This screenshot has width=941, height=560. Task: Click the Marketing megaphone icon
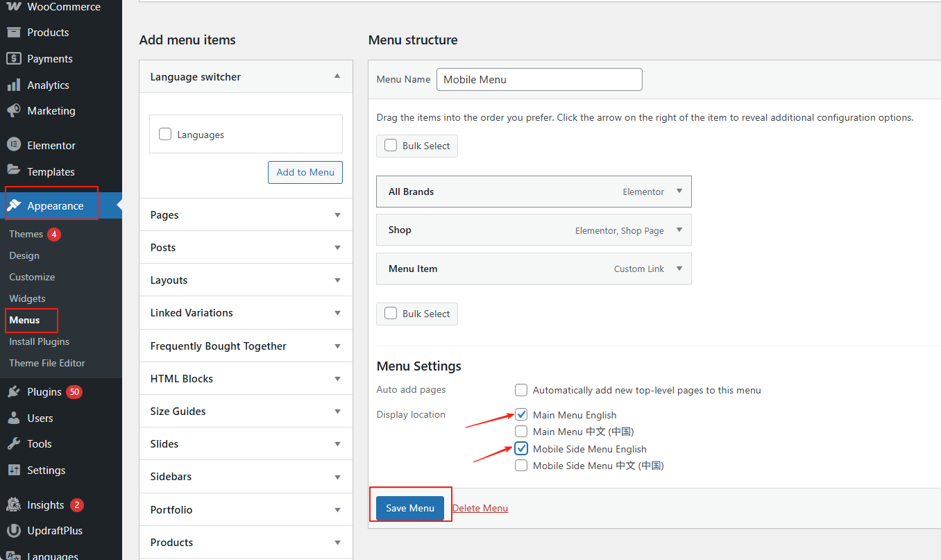[x=13, y=111]
